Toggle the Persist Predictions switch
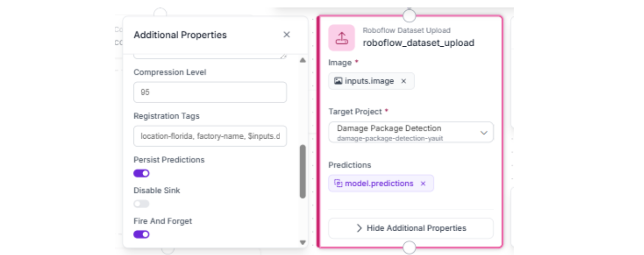 (141, 173)
